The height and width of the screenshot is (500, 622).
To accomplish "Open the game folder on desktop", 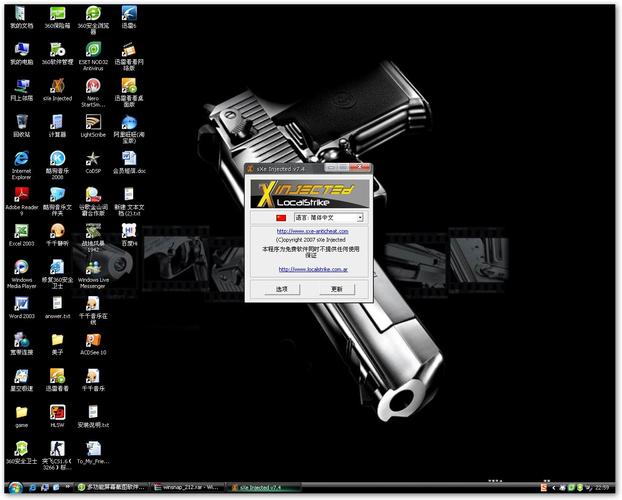I will click(21, 412).
